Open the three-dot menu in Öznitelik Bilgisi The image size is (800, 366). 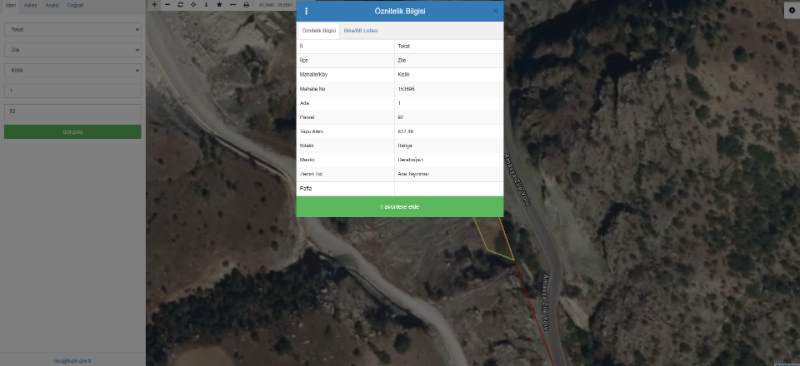[306, 11]
